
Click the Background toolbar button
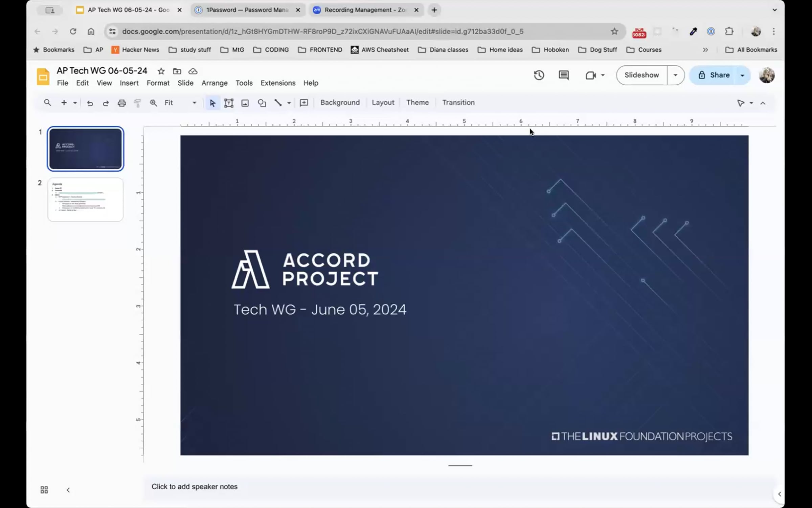[x=340, y=102]
